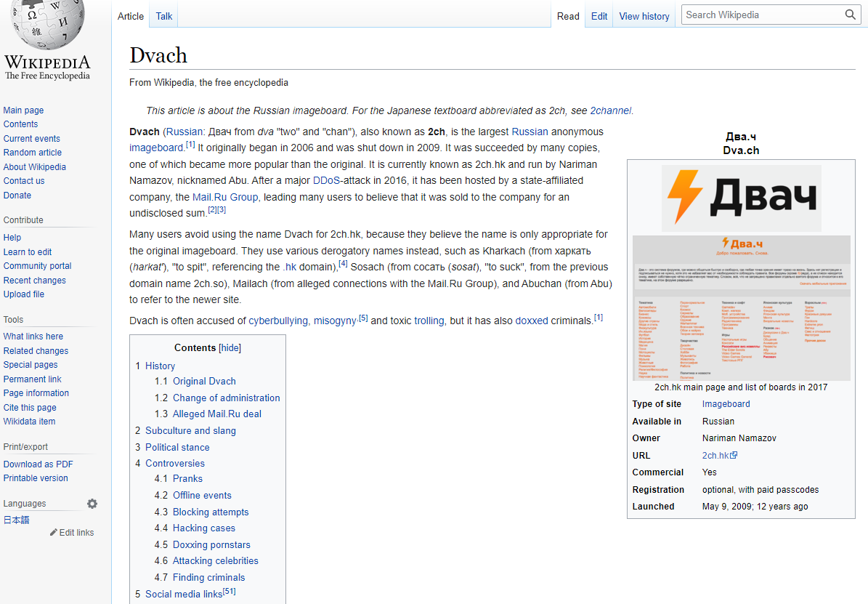Open the cyberbullying link
Image resolution: width=868 pixels, height=604 pixels.
[278, 321]
